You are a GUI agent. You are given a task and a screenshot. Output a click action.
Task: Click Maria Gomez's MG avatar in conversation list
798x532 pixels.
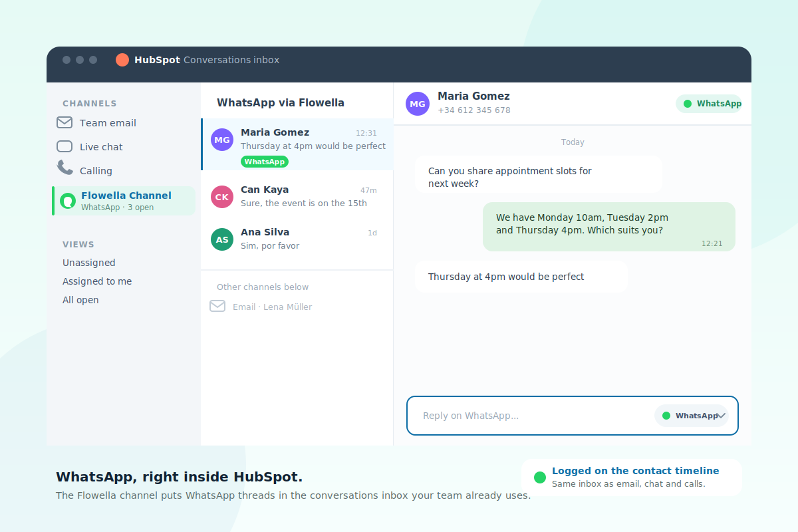coord(222,140)
